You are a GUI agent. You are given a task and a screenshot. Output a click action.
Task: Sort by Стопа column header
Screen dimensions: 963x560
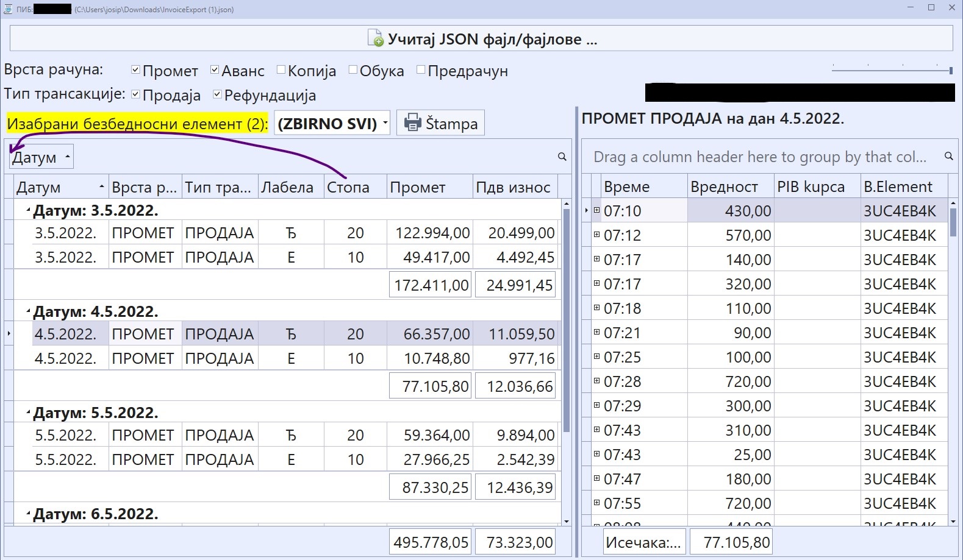(355, 186)
